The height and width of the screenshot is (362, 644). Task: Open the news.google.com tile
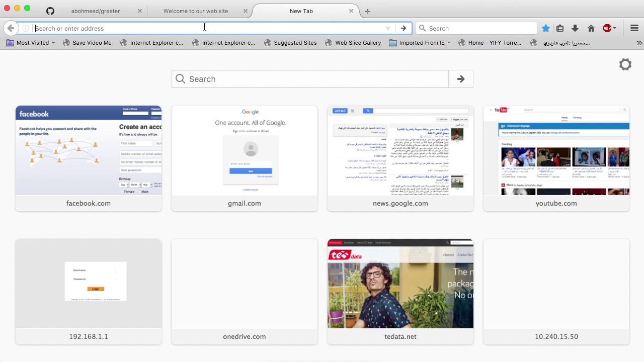pyautogui.click(x=400, y=158)
